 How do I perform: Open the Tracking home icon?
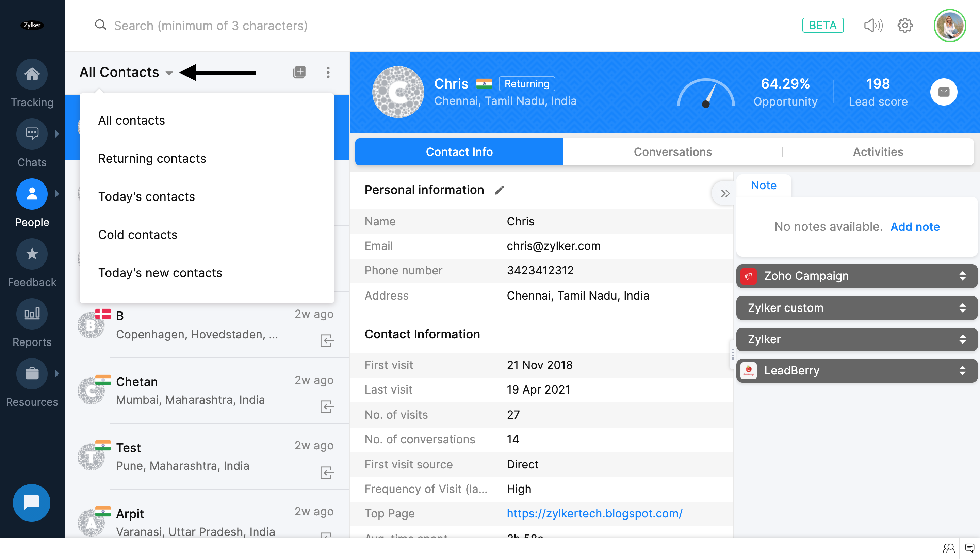(32, 74)
